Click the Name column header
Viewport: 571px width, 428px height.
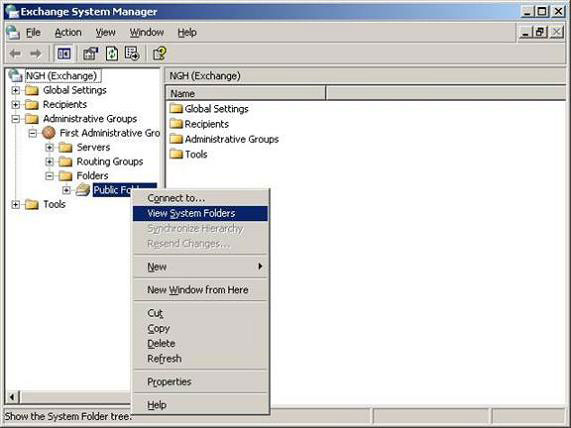pos(246,93)
